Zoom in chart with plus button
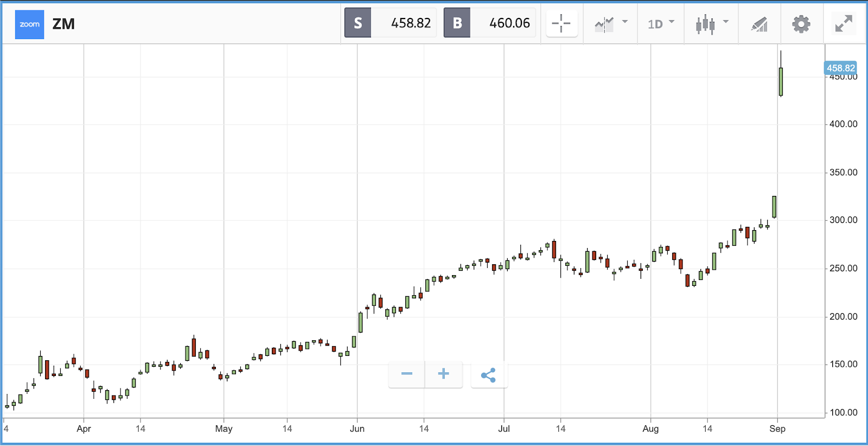 (444, 374)
